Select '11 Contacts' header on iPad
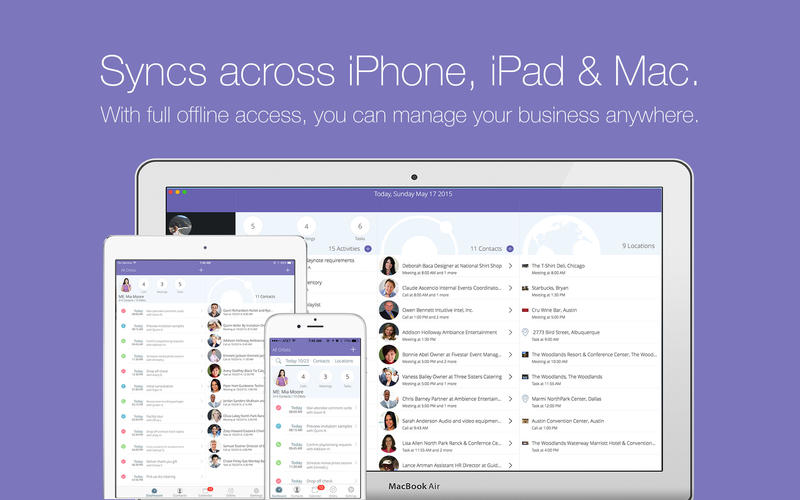The height and width of the screenshot is (500, 800). pos(265,296)
